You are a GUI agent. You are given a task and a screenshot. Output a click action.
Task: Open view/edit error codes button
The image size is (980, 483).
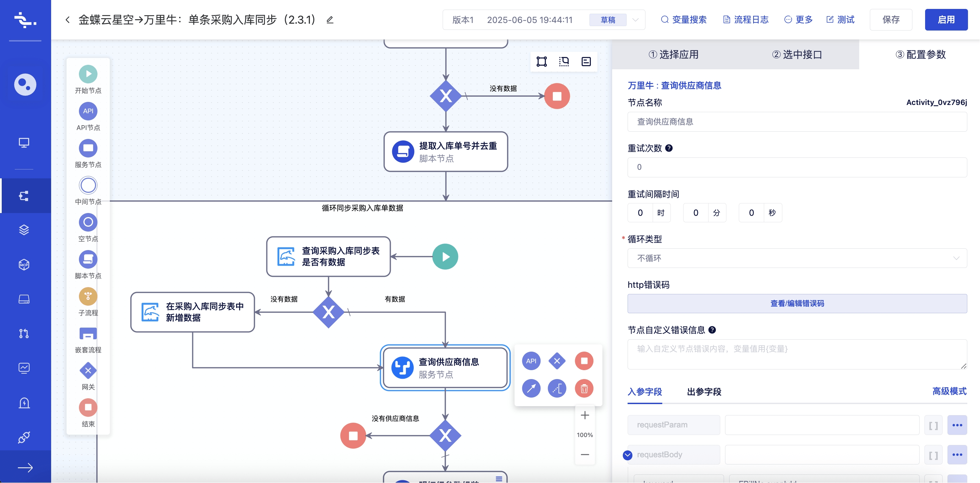click(x=797, y=304)
